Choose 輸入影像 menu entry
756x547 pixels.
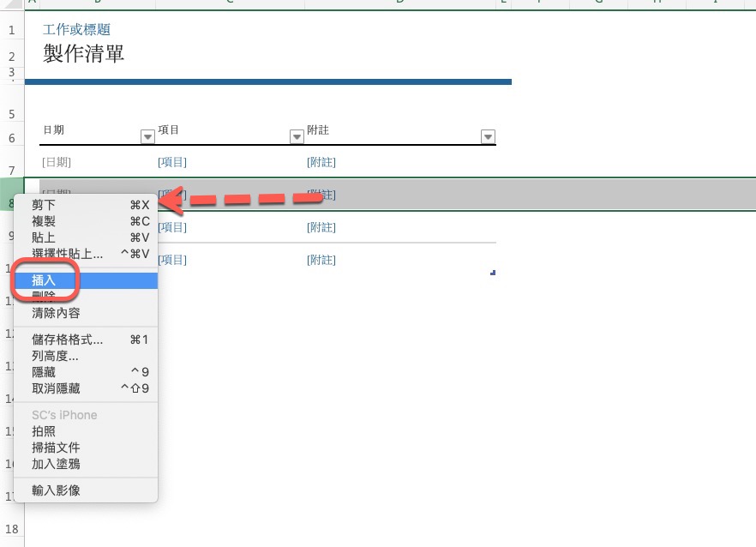[x=86, y=490]
